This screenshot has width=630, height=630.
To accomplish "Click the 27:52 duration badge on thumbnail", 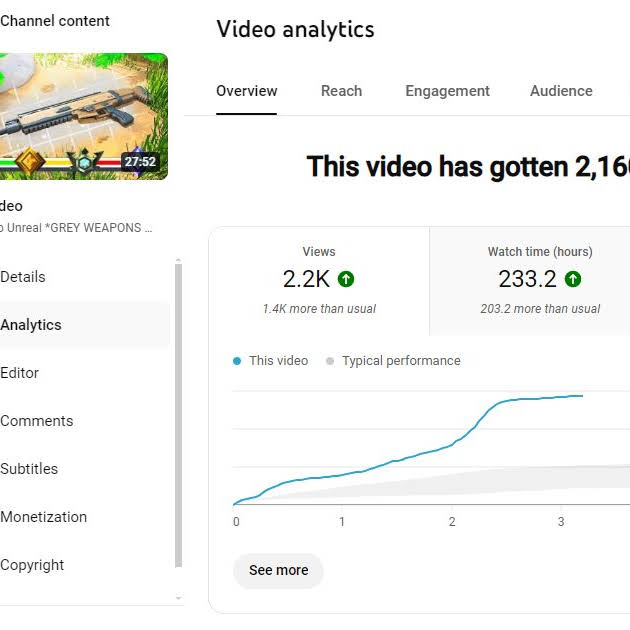I will [139, 162].
